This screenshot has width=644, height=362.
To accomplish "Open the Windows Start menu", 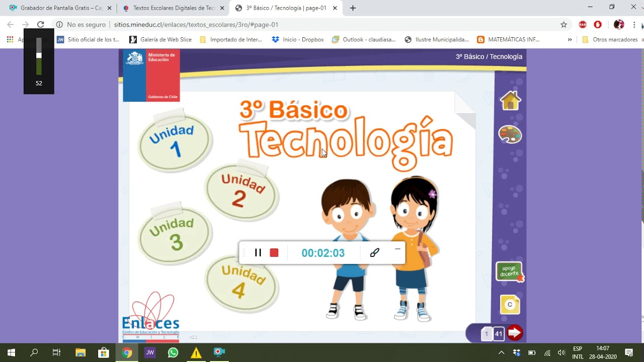I will pyautogui.click(x=11, y=352).
